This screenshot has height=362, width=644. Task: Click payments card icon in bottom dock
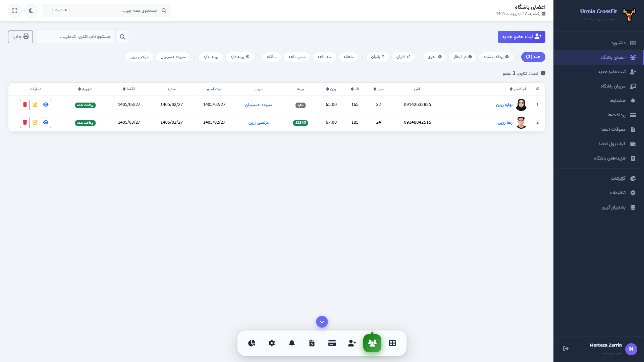click(332, 343)
